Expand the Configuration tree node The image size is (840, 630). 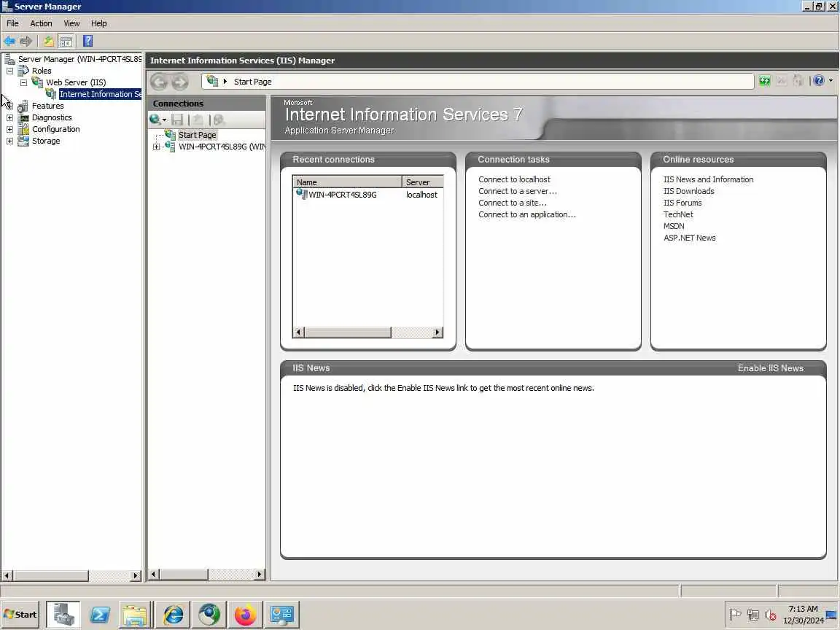9,129
